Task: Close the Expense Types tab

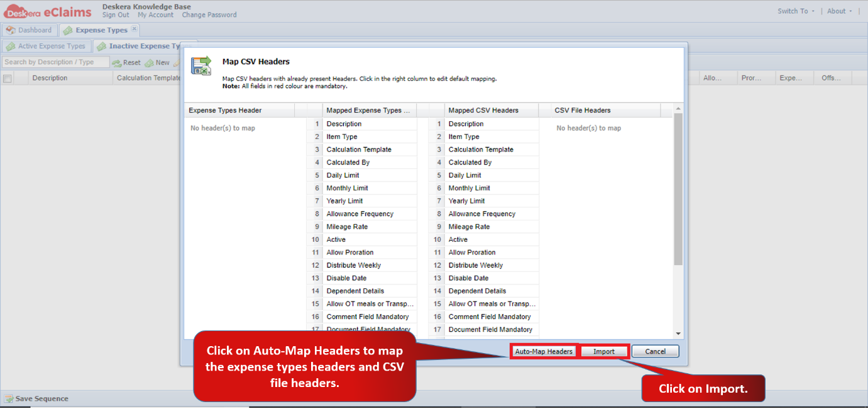Action: tap(134, 29)
